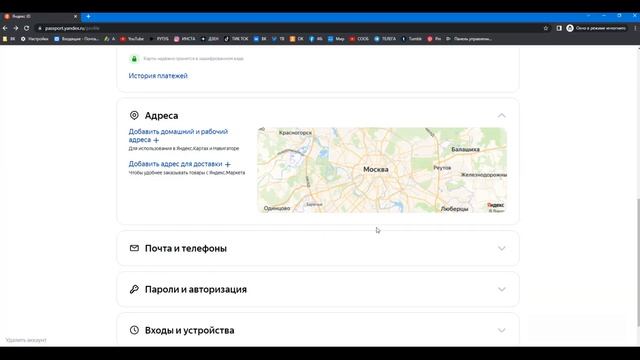
Task: Click the green lock card security icon
Action: pos(134,59)
